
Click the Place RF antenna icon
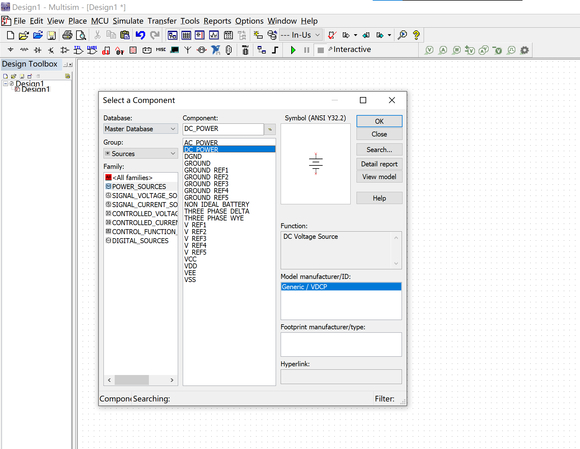tap(188, 50)
